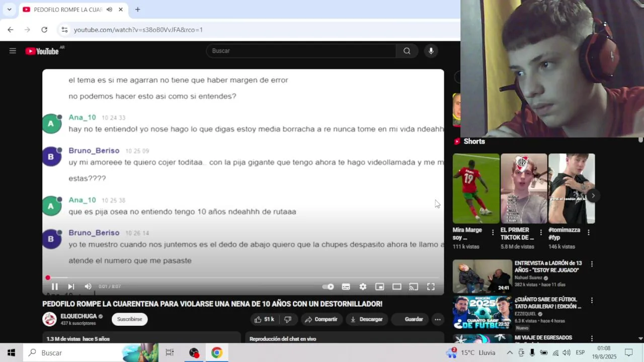The width and height of the screenshot is (644, 362).
Task: Open options menu for '#tomimazza #fyp' Short
Action: (589, 232)
